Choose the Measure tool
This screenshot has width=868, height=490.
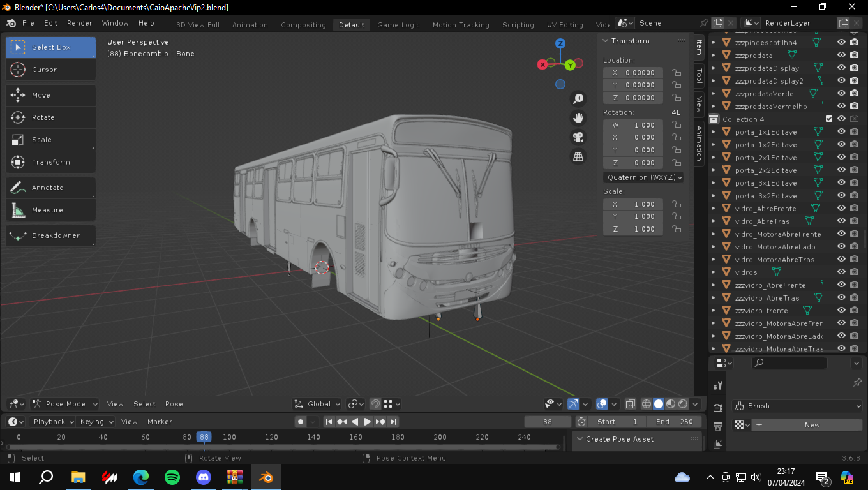(x=51, y=210)
